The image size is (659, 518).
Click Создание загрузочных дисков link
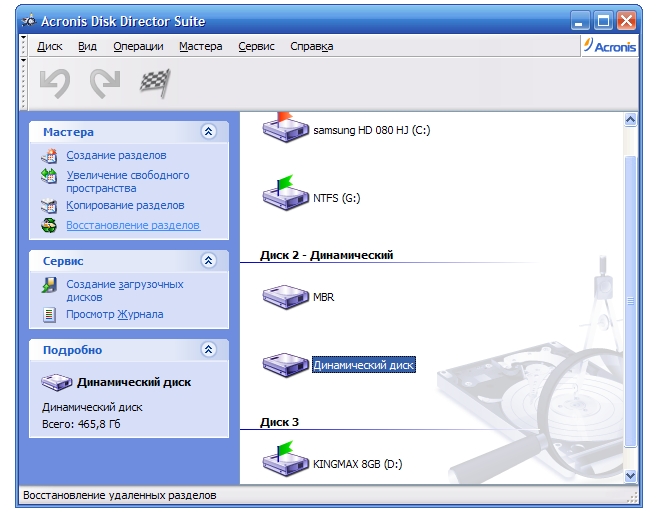125,291
